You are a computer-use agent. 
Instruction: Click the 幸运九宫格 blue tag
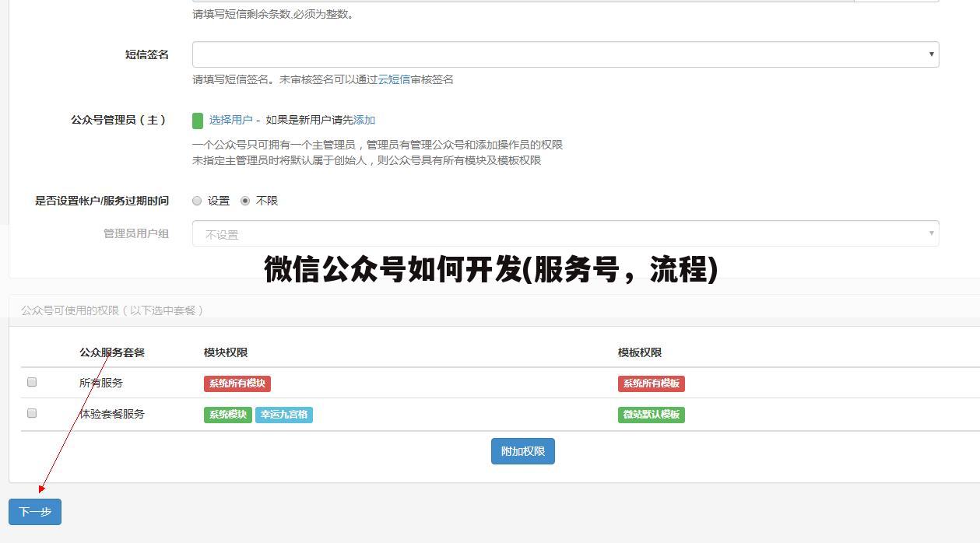pos(284,415)
